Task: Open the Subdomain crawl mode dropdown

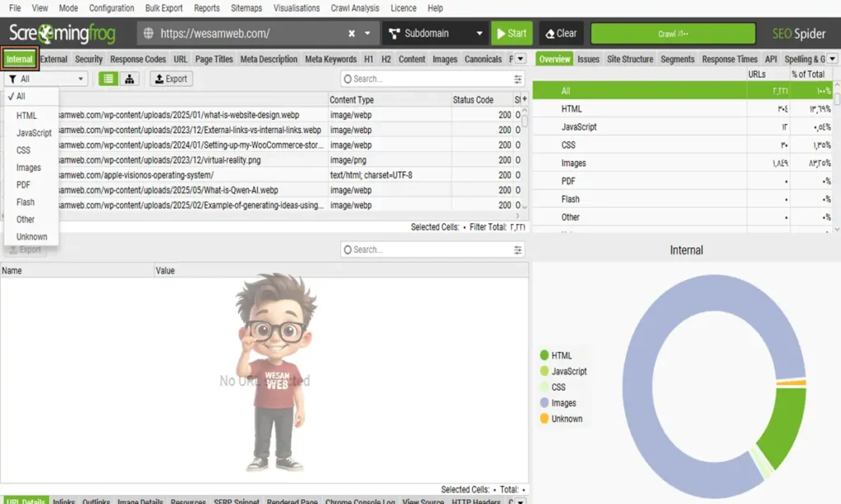Action: 434,34
